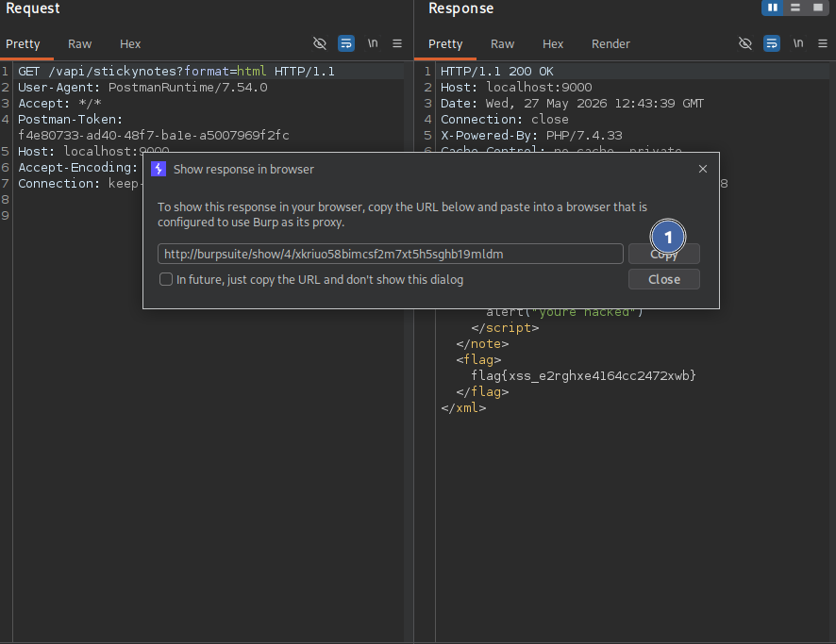Click the flag{xss_e2rghxe4164cc2472xwb} text
836x644 pixels.
pos(583,376)
